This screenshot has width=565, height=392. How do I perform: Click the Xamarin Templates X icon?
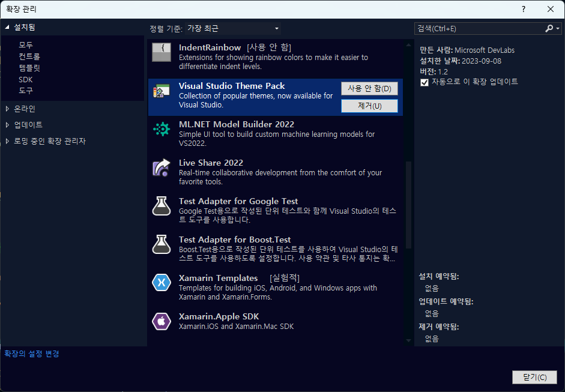(x=162, y=283)
